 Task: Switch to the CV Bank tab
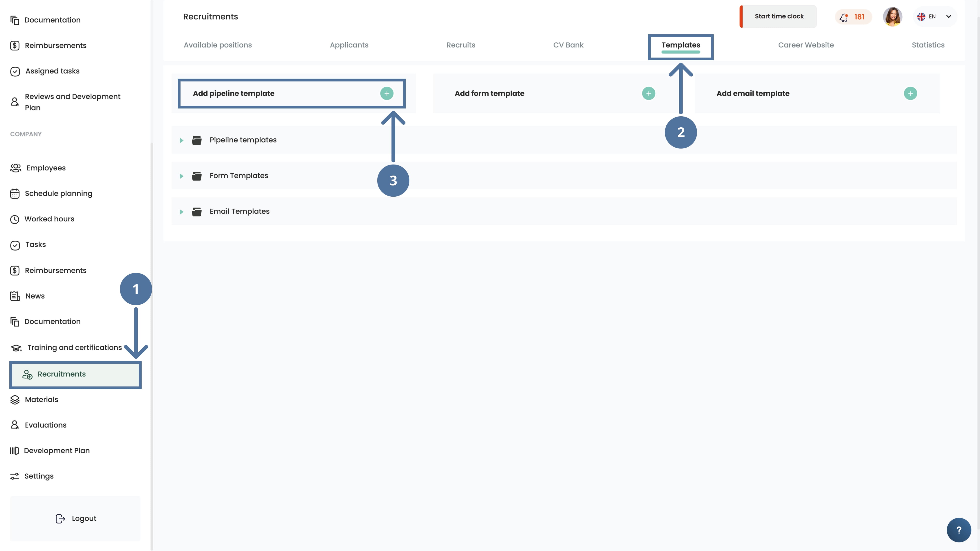click(x=568, y=45)
